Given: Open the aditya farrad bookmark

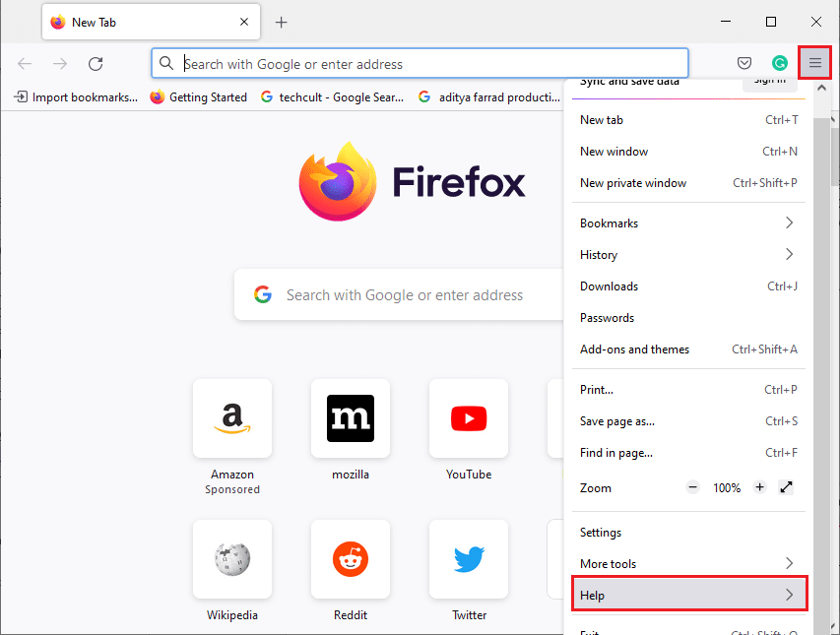Looking at the screenshot, I should pos(489,96).
